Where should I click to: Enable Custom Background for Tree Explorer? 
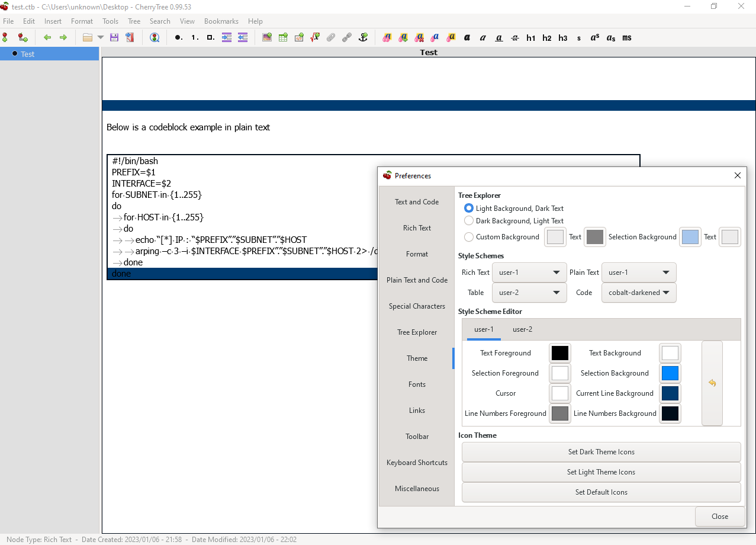[469, 236]
